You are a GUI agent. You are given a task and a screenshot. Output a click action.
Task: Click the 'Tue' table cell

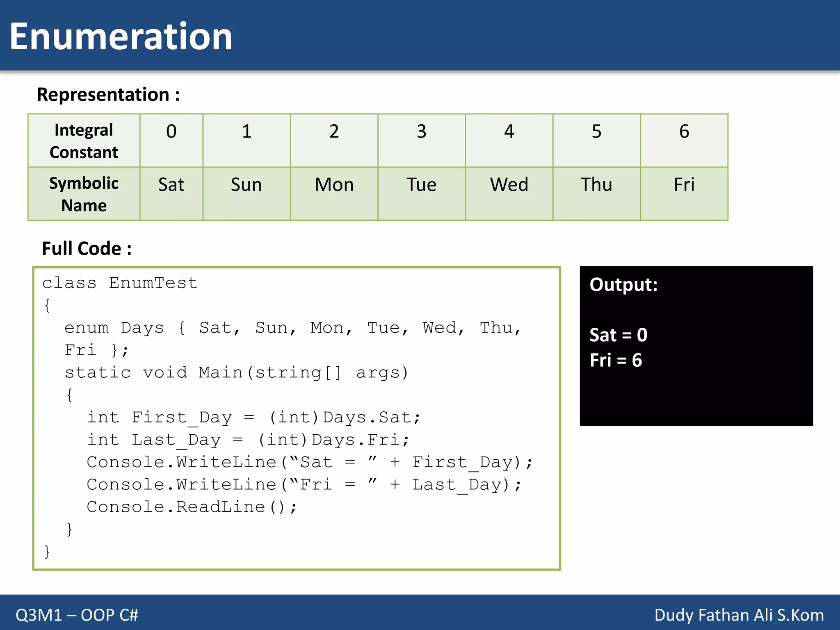[x=422, y=194]
